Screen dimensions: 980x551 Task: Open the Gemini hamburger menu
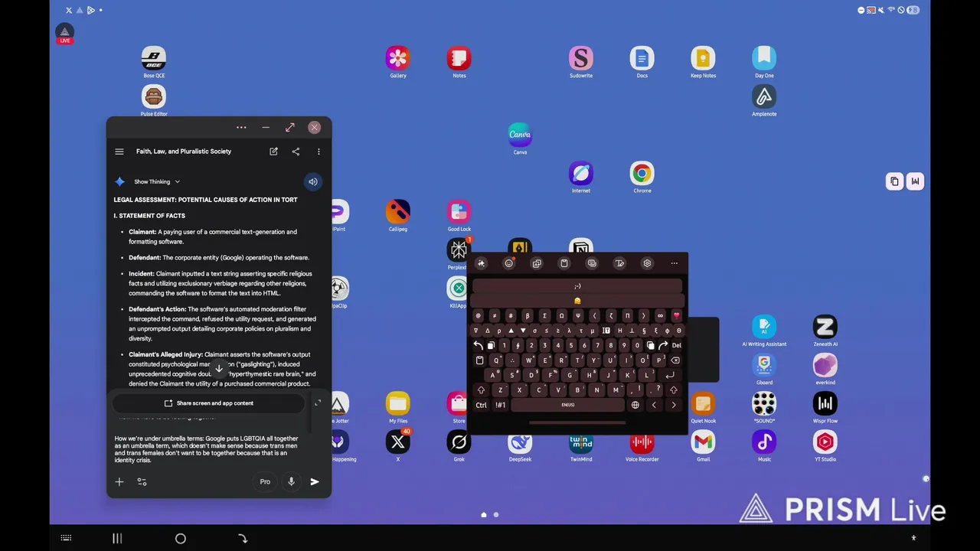[119, 152]
